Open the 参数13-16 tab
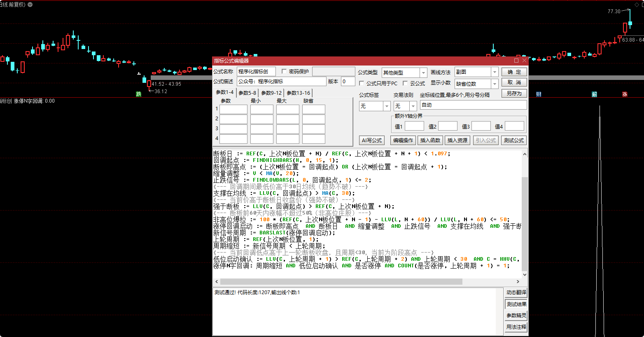644x337 pixels. click(x=299, y=93)
